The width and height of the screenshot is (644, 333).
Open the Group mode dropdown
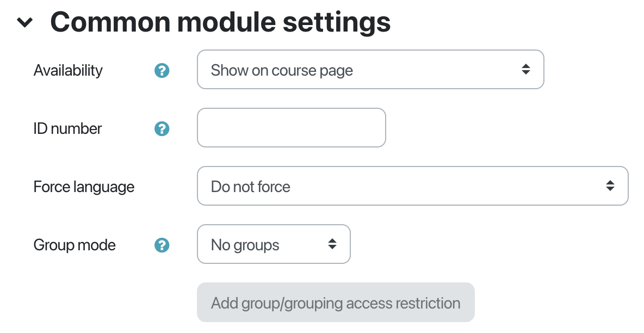pos(273,244)
